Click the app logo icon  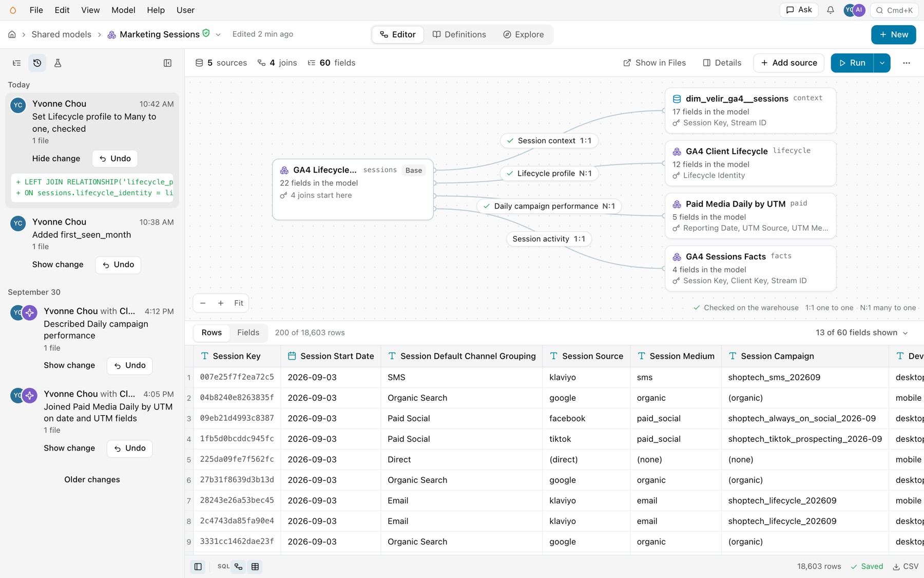point(13,10)
